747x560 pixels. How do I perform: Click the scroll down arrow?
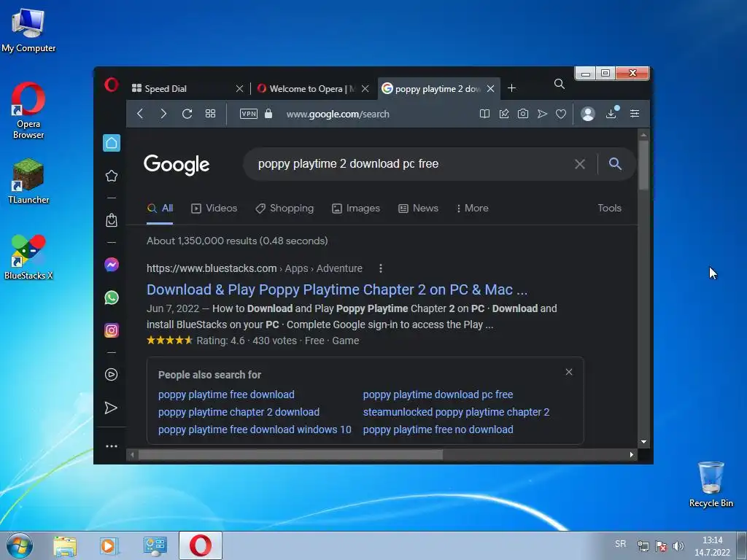643,442
